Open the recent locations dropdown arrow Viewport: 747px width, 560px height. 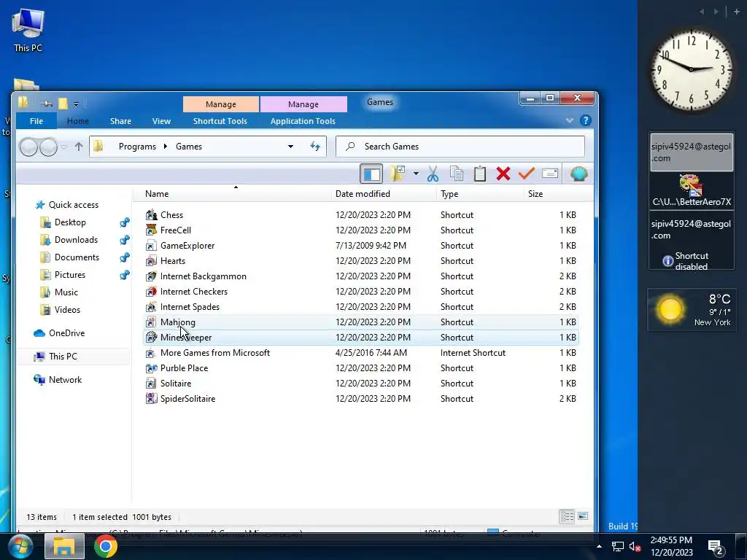click(x=63, y=147)
